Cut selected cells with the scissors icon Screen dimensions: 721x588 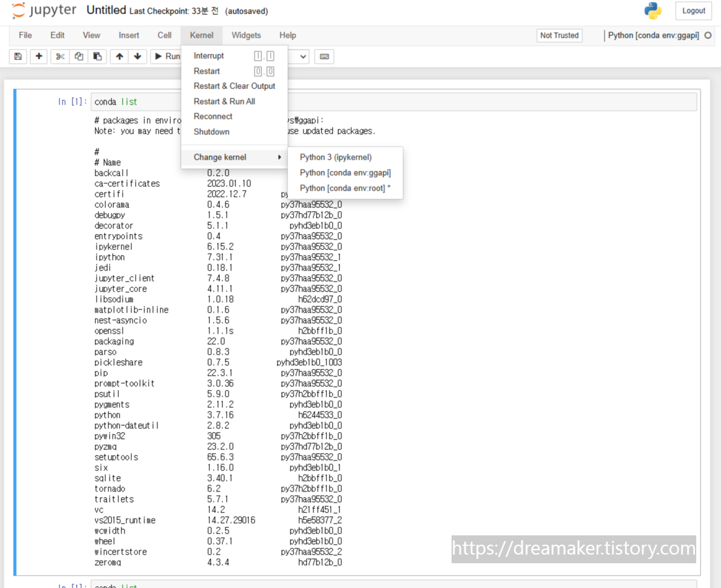click(x=60, y=56)
